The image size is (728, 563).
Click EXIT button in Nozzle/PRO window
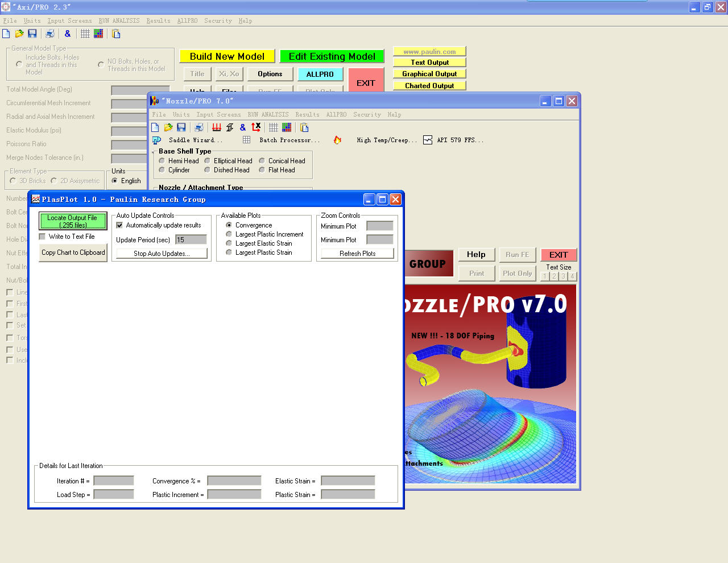tap(559, 255)
